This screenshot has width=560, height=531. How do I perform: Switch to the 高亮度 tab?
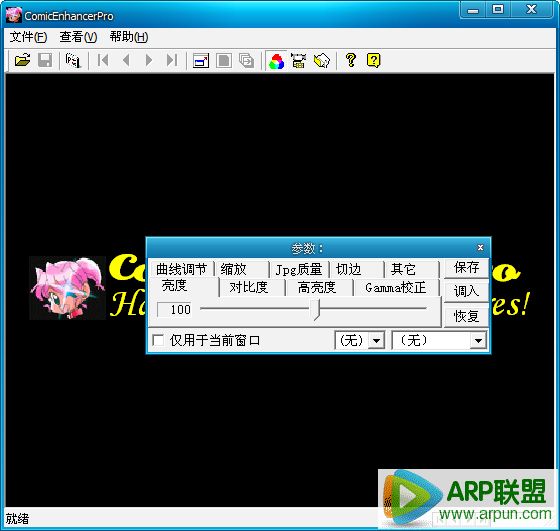pos(319,287)
